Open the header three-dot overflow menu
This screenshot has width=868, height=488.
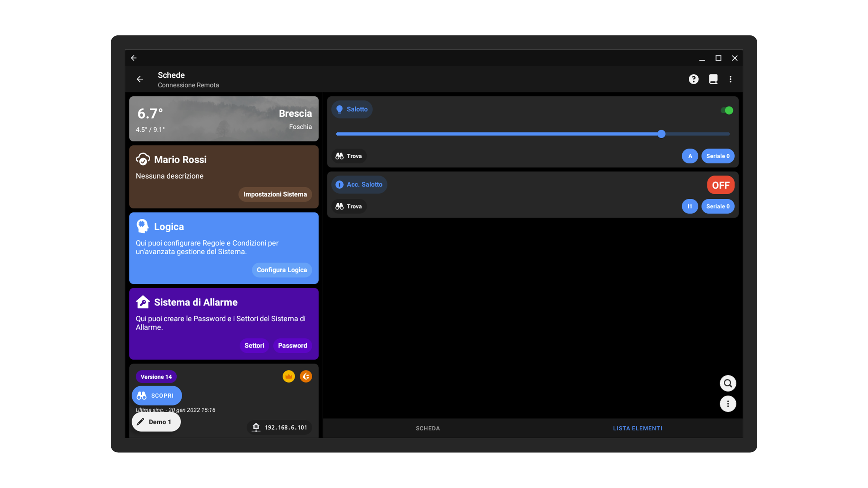(730, 79)
